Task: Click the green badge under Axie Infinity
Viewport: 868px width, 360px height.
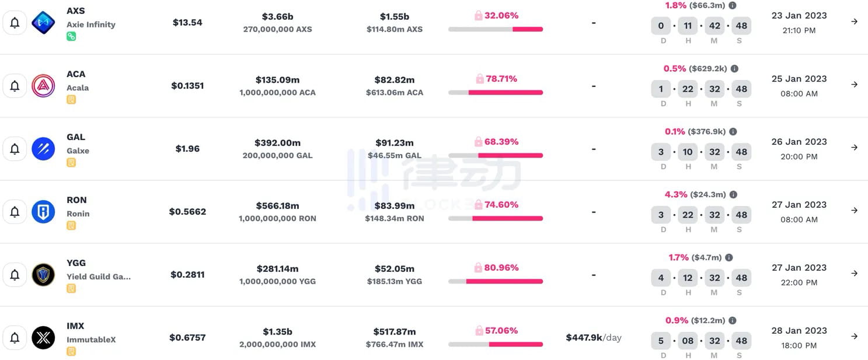Action: (x=71, y=36)
